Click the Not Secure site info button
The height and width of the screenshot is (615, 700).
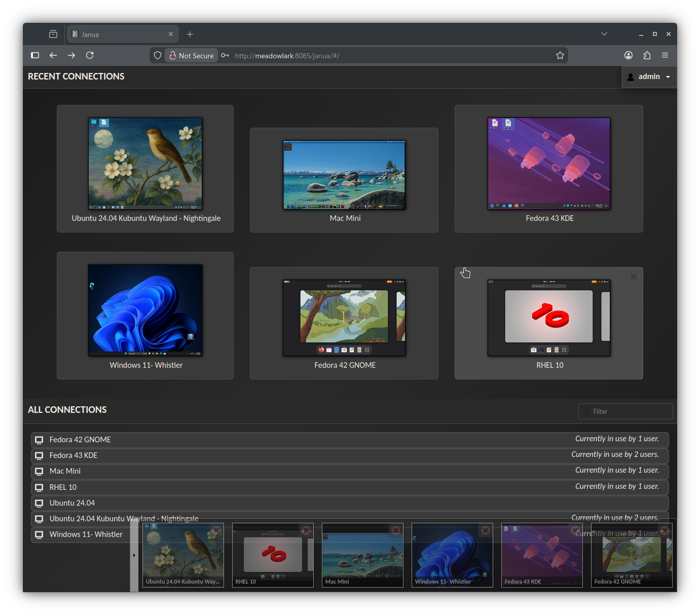click(191, 55)
